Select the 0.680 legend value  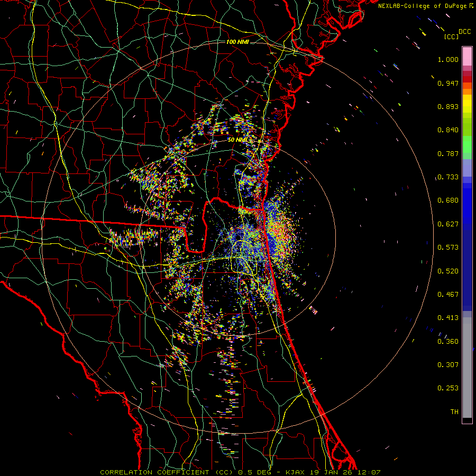[448, 200]
